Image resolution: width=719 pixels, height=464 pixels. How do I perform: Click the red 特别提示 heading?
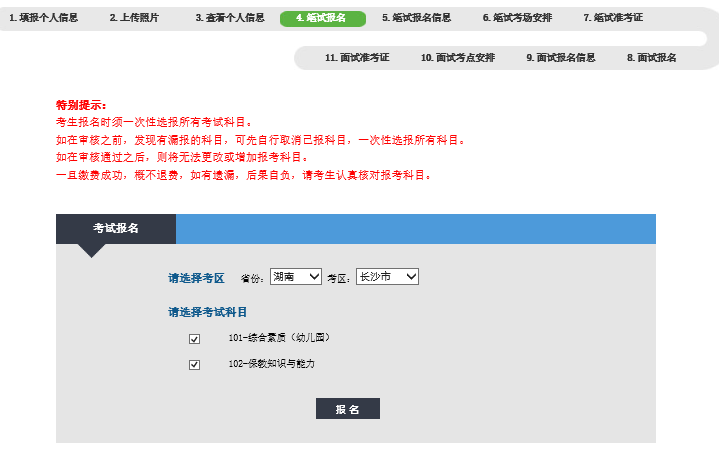[x=81, y=105]
